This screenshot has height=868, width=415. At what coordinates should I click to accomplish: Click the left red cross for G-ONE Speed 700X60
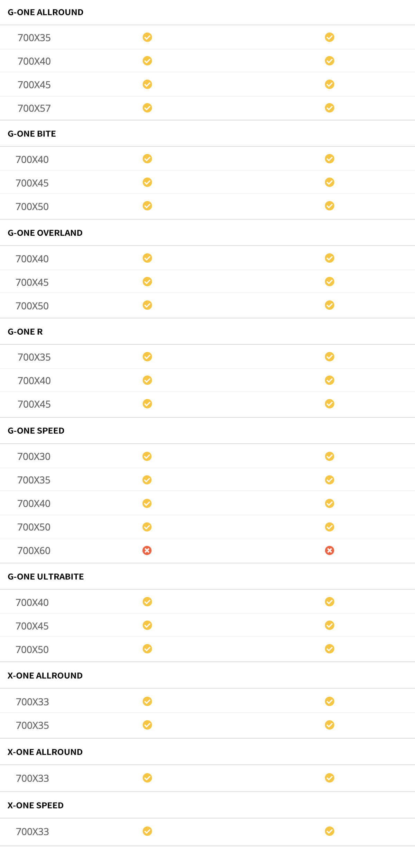pyautogui.click(x=147, y=550)
